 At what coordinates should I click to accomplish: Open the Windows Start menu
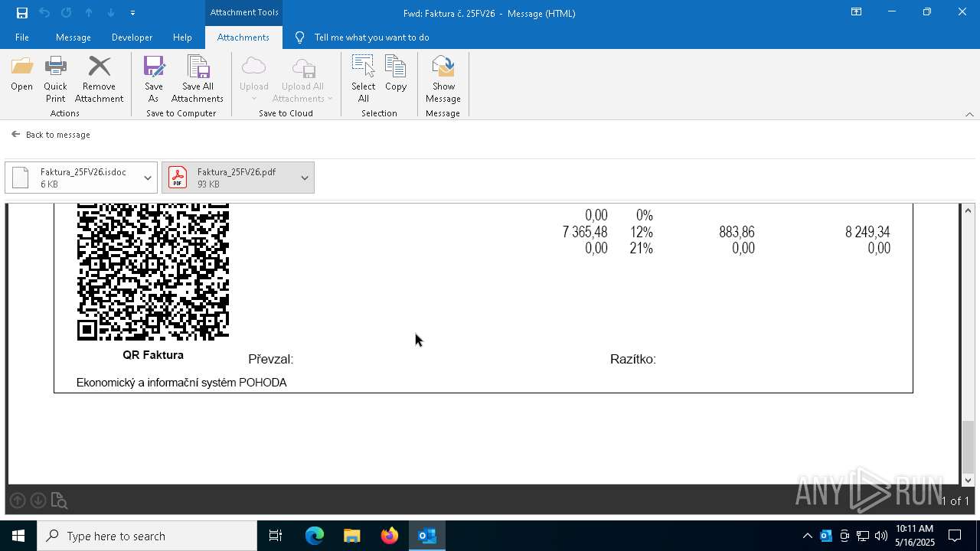(18, 536)
